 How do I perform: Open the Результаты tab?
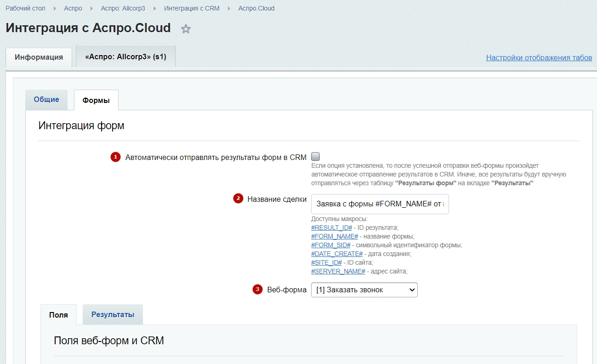coord(113,314)
